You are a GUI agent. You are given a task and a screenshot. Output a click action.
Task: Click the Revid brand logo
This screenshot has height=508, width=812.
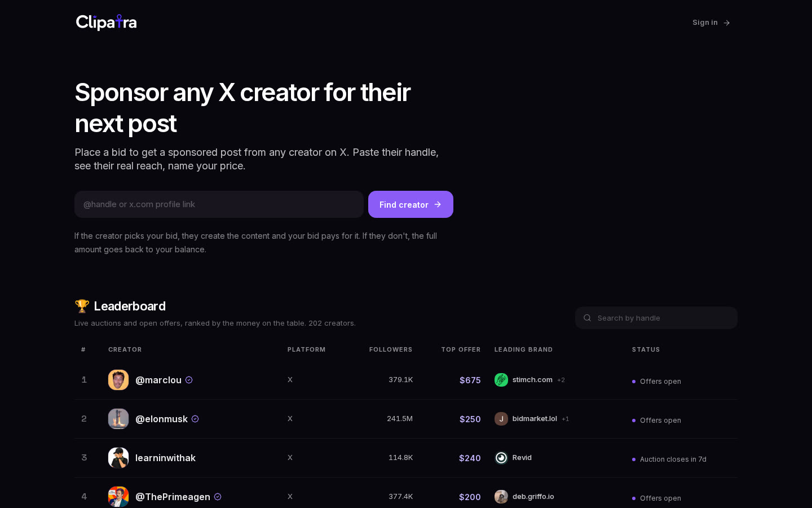click(x=501, y=458)
